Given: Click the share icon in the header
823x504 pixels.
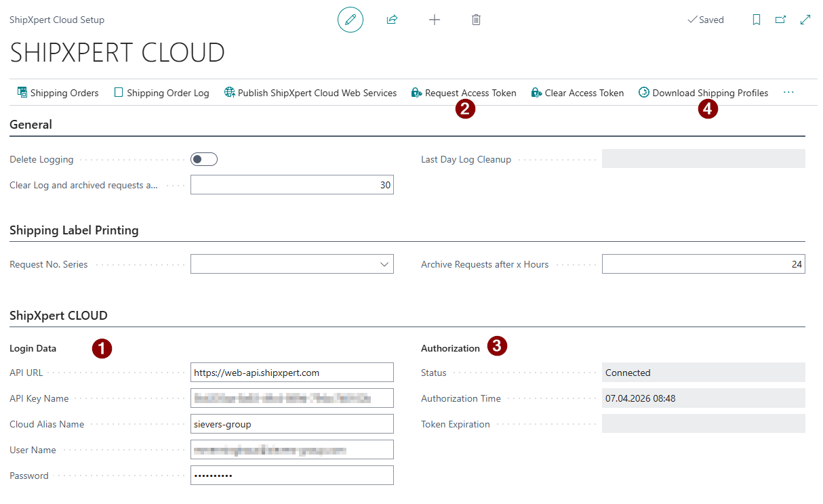Looking at the screenshot, I should click(x=392, y=20).
